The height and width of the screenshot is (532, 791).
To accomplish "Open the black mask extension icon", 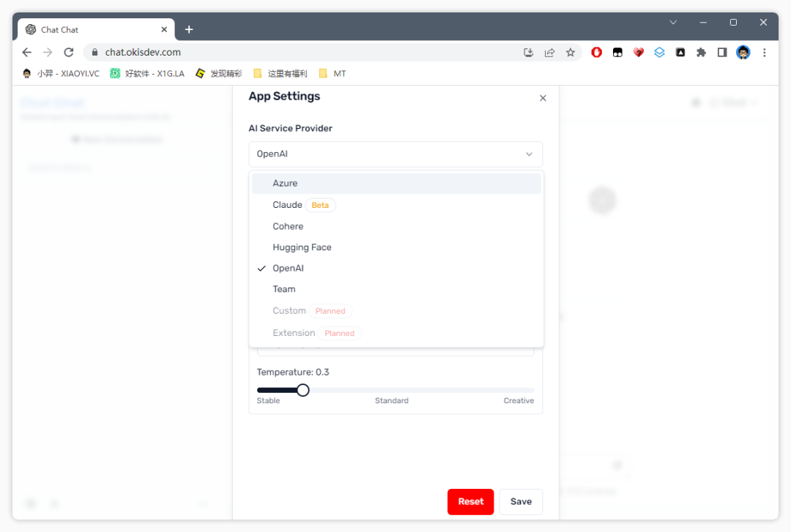I will (x=617, y=53).
